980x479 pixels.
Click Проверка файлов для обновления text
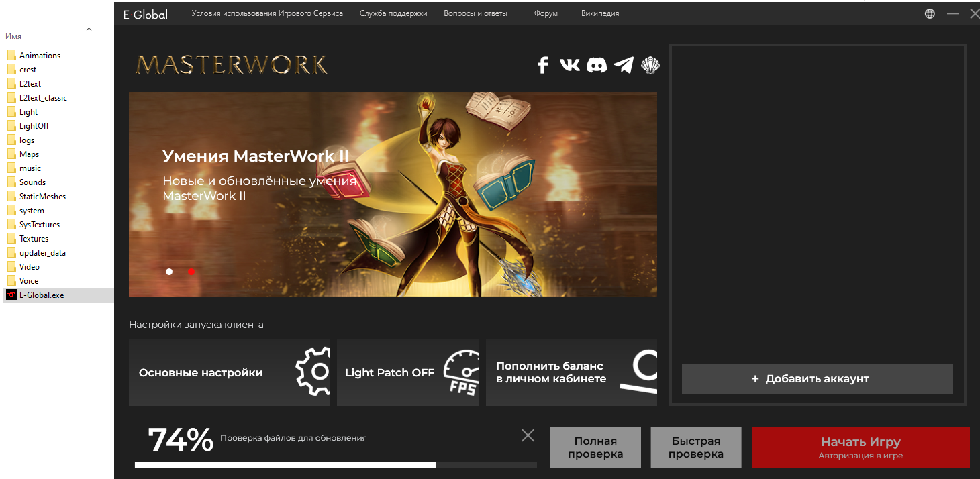293,438
